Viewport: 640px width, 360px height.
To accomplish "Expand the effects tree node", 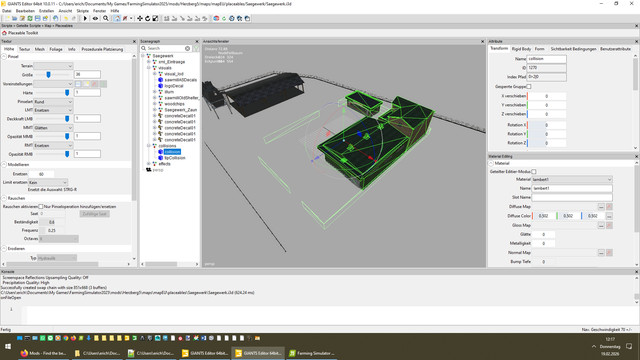I will tap(149, 164).
